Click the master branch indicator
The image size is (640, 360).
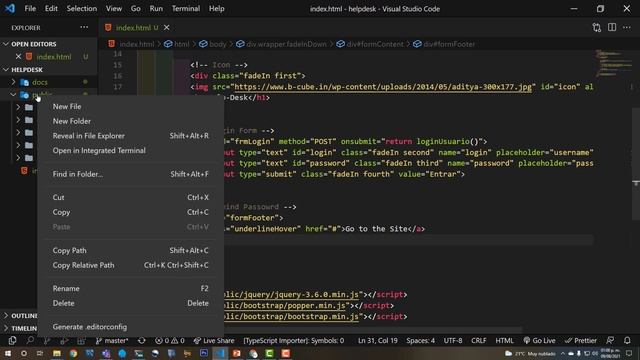point(112,340)
